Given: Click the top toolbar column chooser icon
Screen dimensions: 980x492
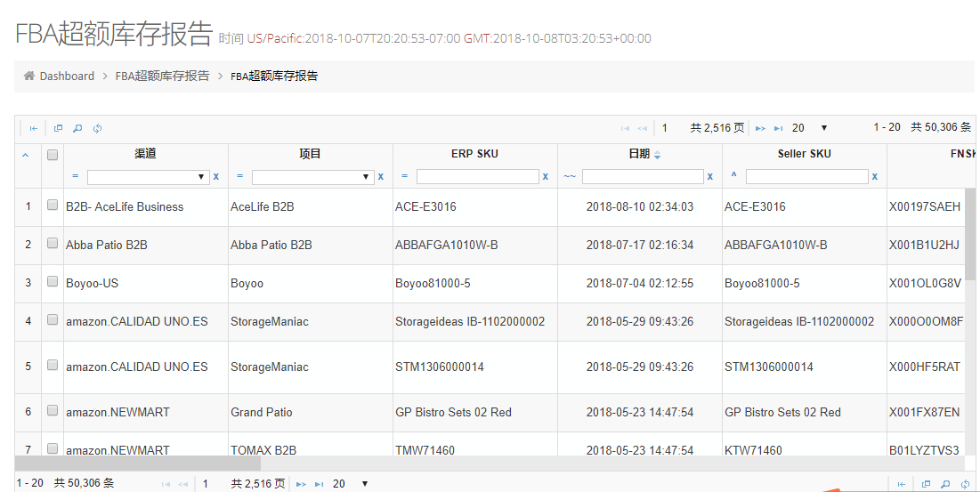Looking at the screenshot, I should [x=58, y=128].
